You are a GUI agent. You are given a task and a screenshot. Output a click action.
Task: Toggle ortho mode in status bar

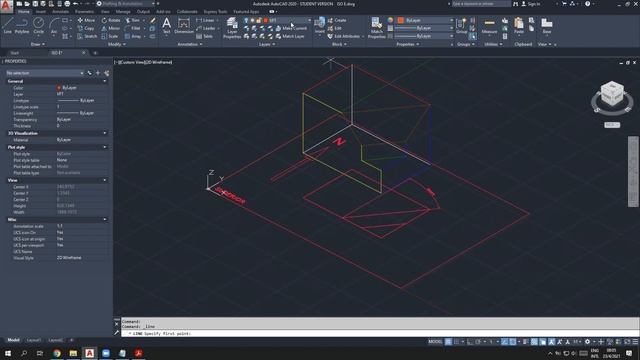(x=470, y=342)
